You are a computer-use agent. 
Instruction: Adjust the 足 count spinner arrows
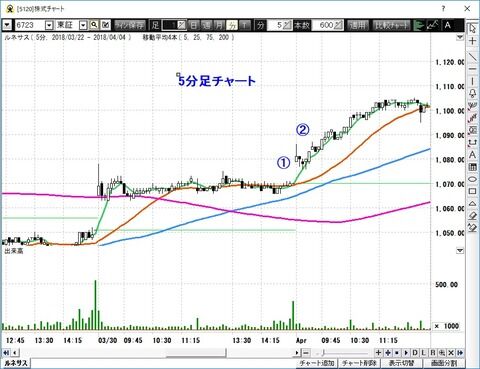(181, 25)
